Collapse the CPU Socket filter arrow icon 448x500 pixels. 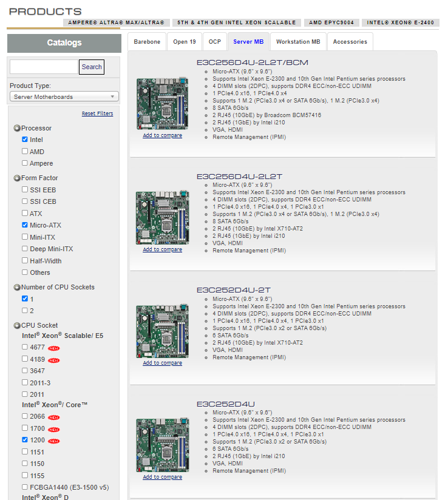[17, 326]
